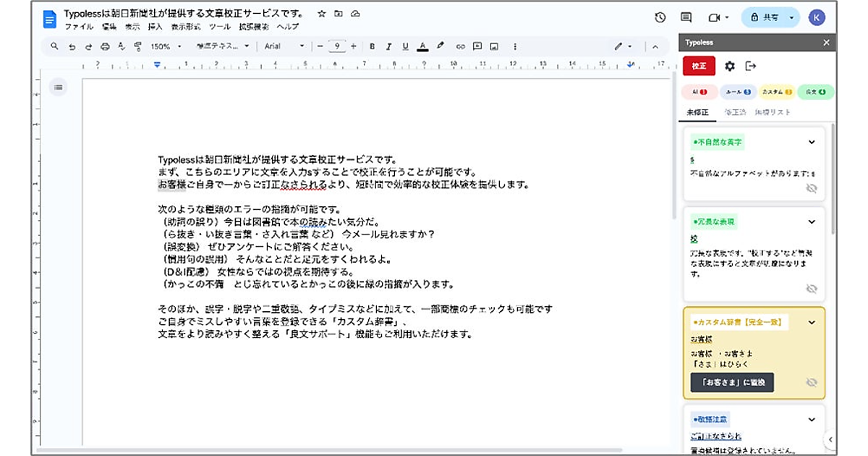Screen dimensions: 868x456
Task: Open the ファイル menu
Action: point(79,27)
